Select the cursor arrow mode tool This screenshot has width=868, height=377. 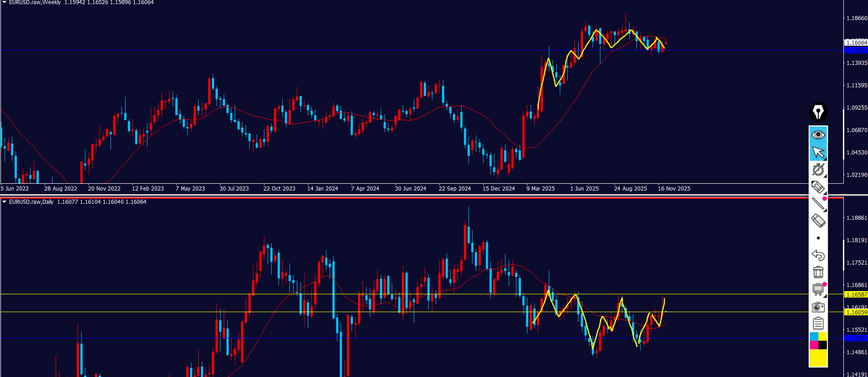coord(818,152)
